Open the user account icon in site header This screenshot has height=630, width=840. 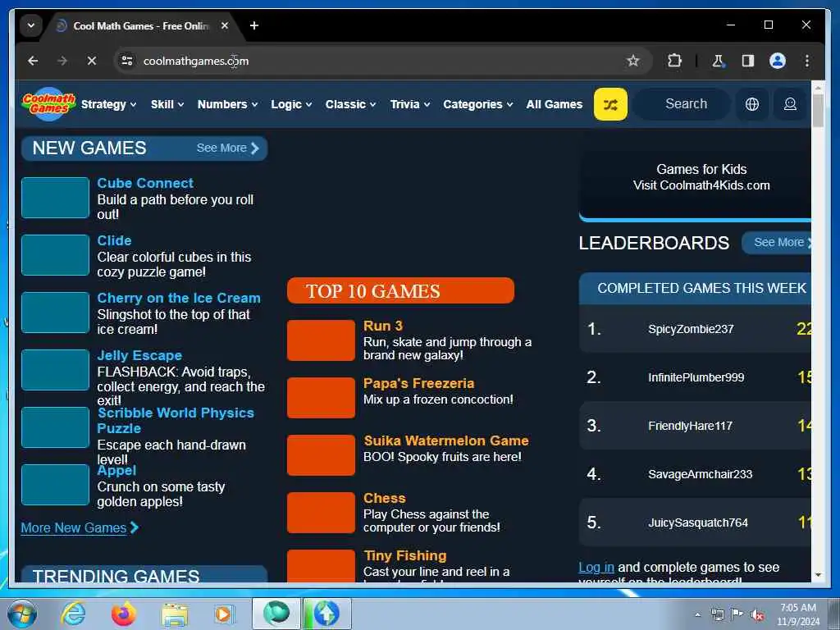(x=790, y=104)
